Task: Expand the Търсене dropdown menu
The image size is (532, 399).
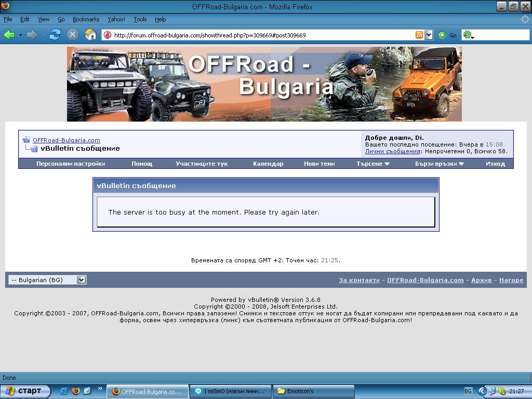Action: click(x=373, y=164)
